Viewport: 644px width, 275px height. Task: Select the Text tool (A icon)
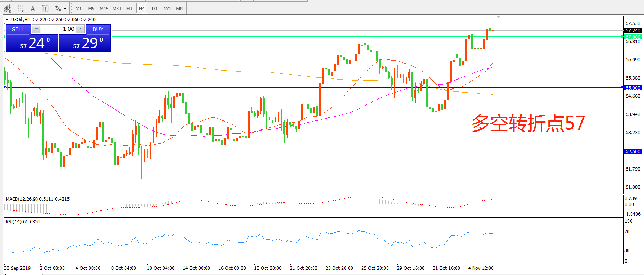click(x=33, y=8)
